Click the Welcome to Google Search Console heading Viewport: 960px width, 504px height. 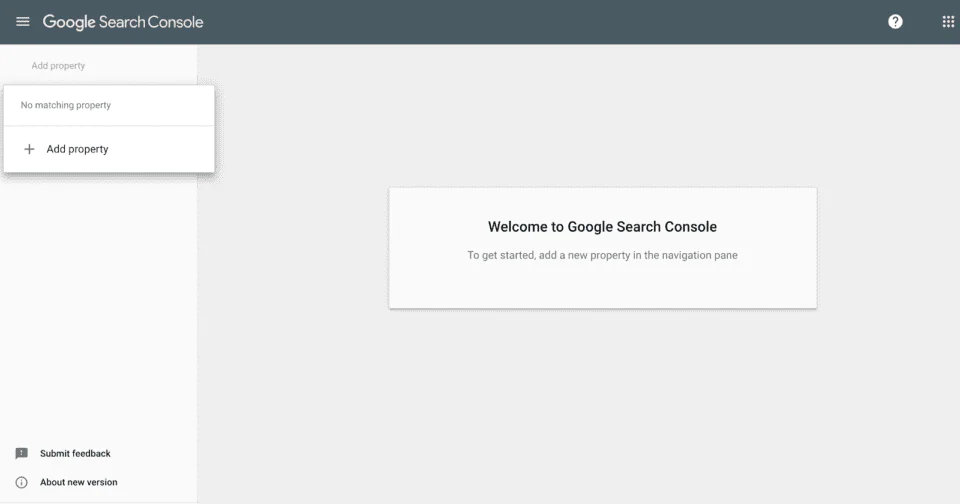point(602,227)
